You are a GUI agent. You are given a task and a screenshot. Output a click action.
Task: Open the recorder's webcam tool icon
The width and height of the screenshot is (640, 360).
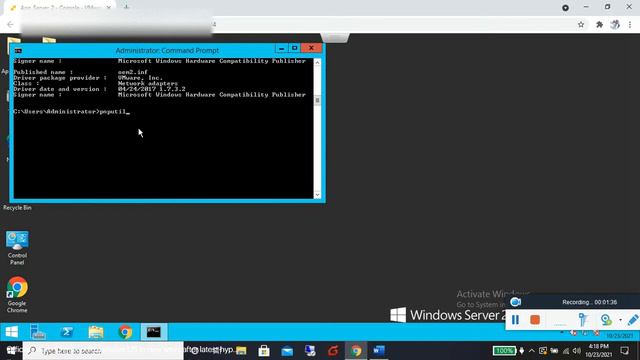click(606, 320)
